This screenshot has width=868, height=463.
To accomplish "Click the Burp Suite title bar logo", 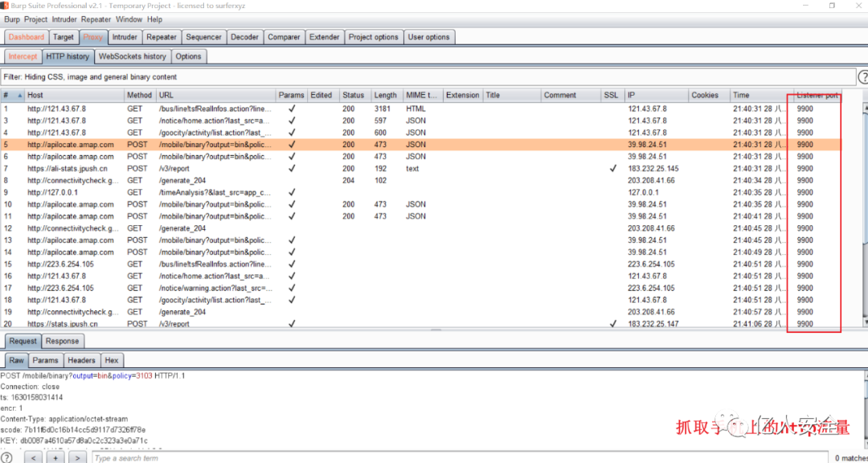I will [5, 5].
